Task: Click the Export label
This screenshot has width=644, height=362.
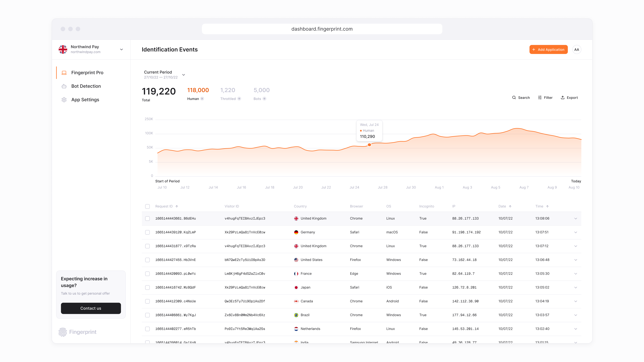Action: click(572, 98)
